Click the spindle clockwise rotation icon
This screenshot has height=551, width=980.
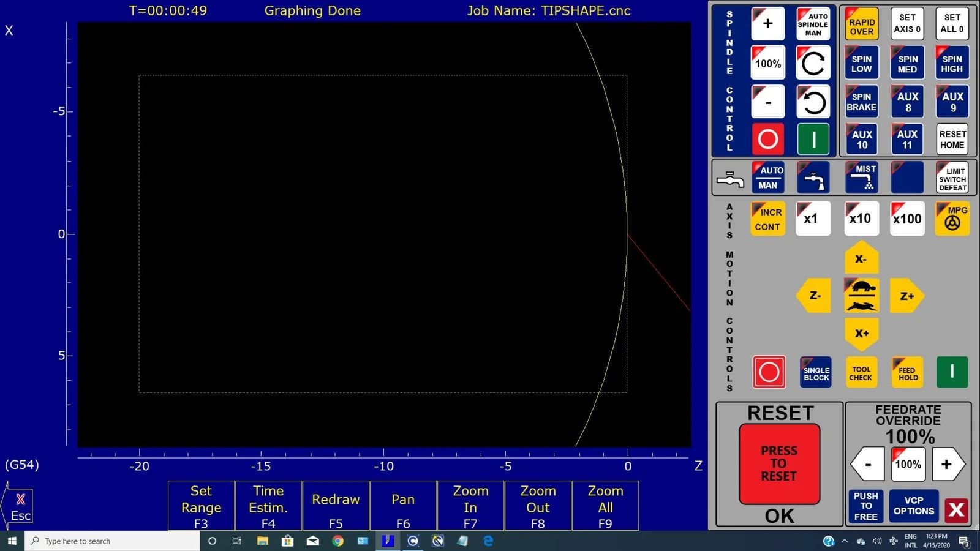coord(813,63)
